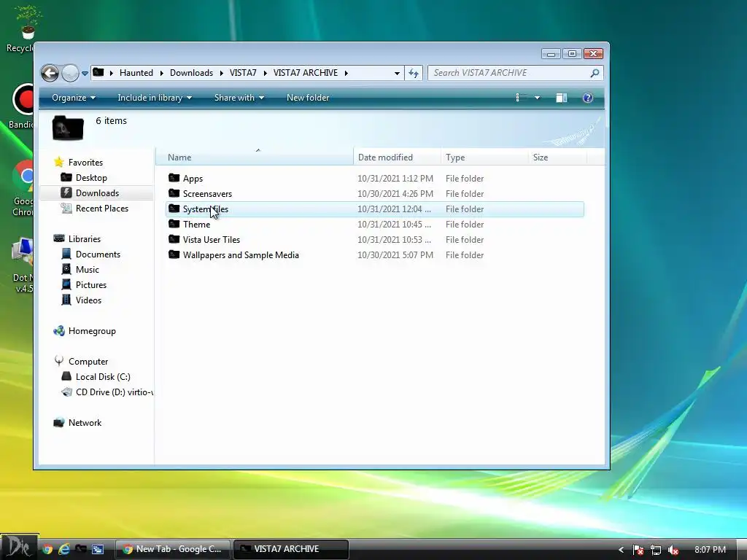The image size is (747, 560).
Task: Click Homegroup in the navigation pane
Action: click(x=92, y=331)
